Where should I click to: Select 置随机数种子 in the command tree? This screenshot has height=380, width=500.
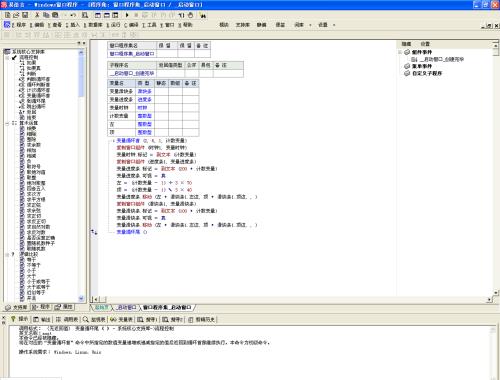pos(41,243)
